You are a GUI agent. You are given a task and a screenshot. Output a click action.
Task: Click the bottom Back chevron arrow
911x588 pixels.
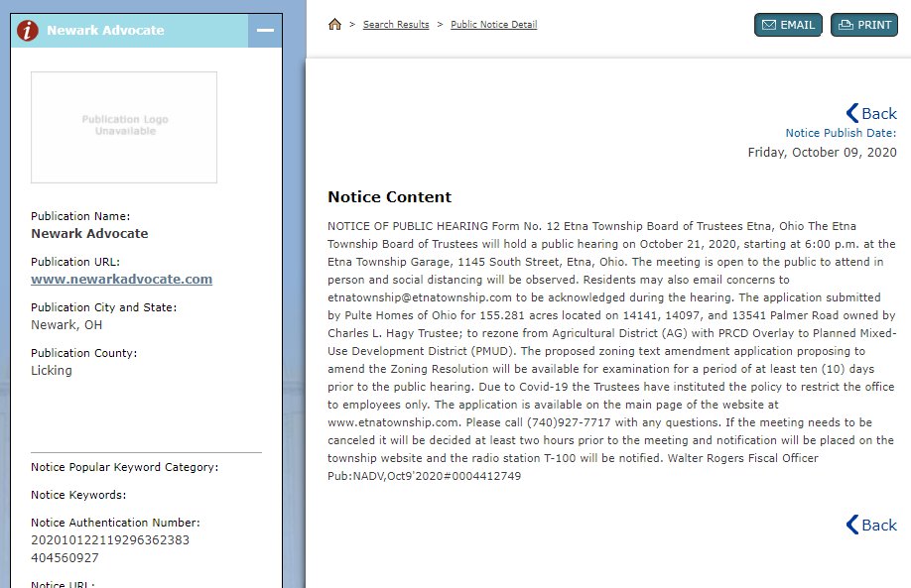click(851, 525)
